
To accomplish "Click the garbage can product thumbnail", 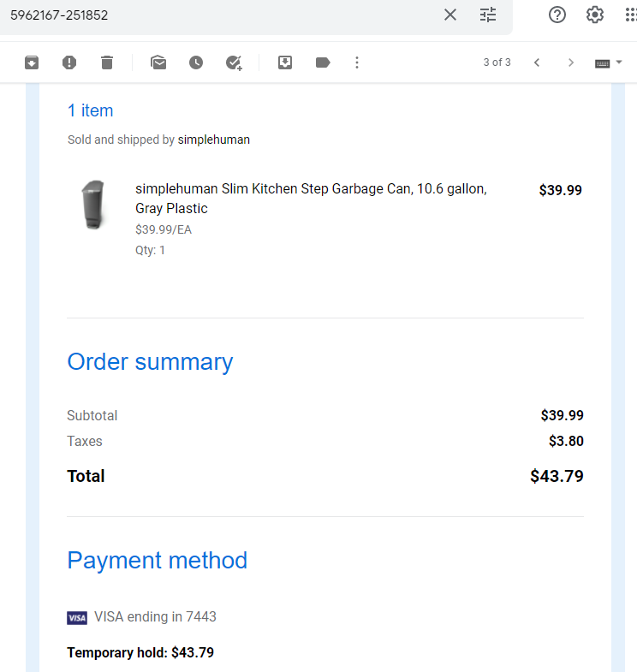I will coord(93,205).
